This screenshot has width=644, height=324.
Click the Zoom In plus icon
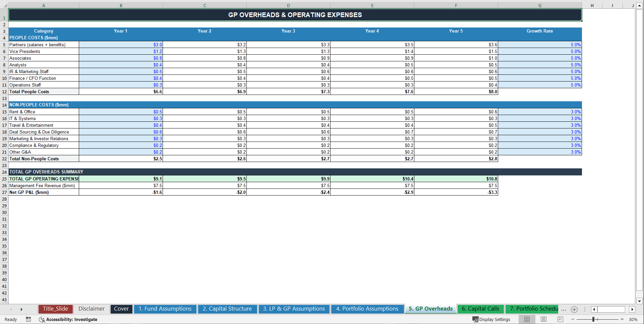click(623, 319)
